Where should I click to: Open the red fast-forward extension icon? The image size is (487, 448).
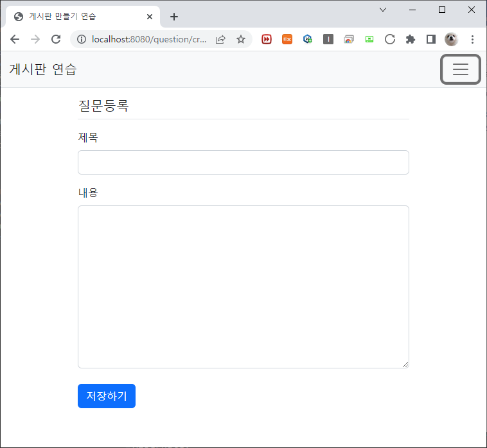267,39
